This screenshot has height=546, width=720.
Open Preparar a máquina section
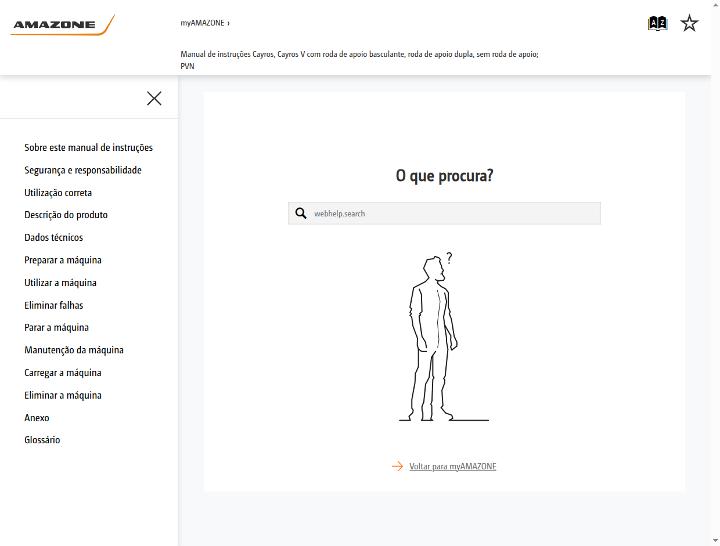pos(62,260)
